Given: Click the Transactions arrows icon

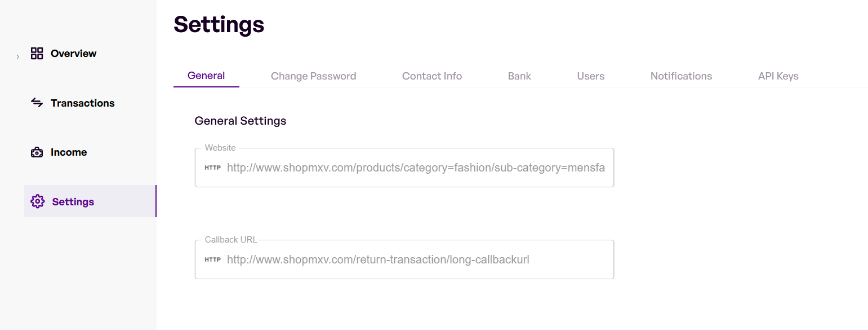Looking at the screenshot, I should coord(37,103).
